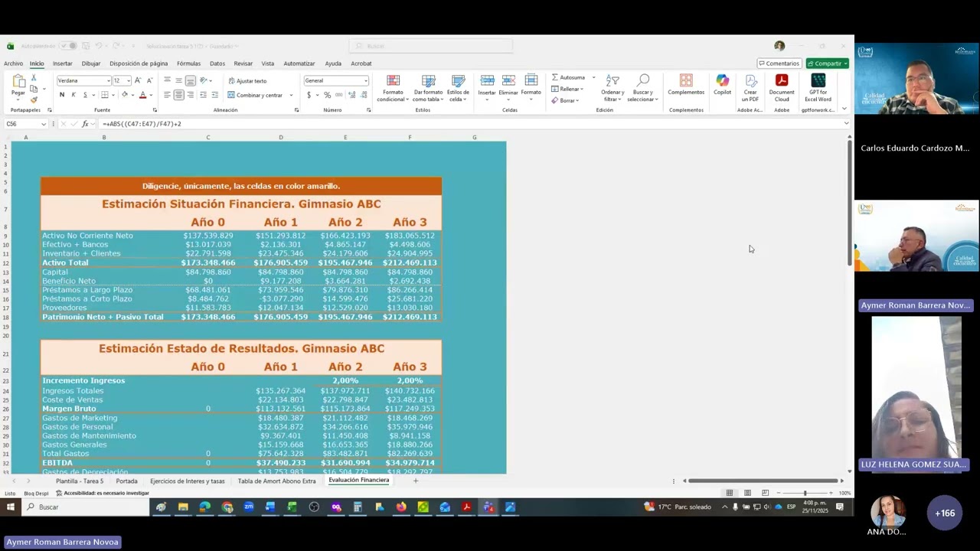Click the Windows Start button
Image resolution: width=980 pixels, height=551 pixels.
coord(11,507)
